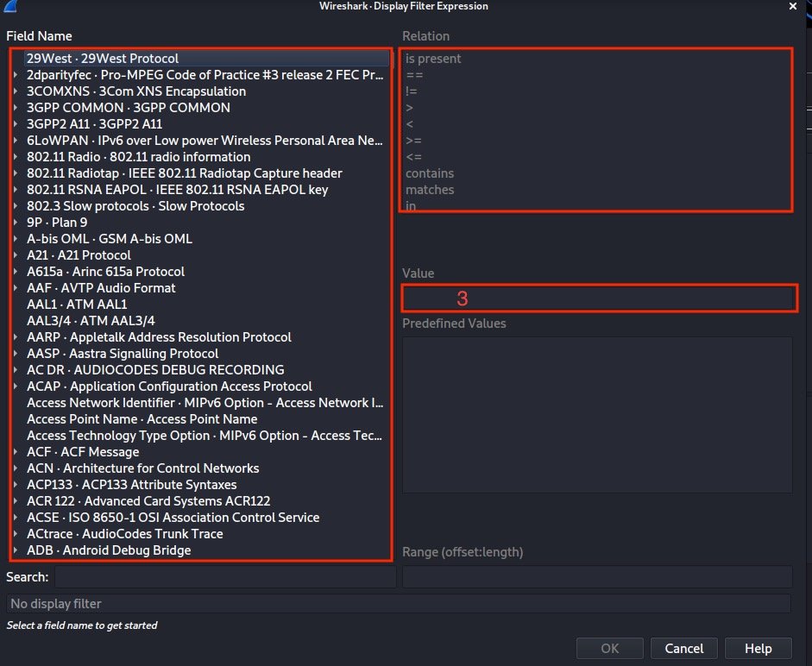Image resolution: width=812 pixels, height=666 pixels.
Task: Click the display filter preview box
Action: (x=398, y=604)
